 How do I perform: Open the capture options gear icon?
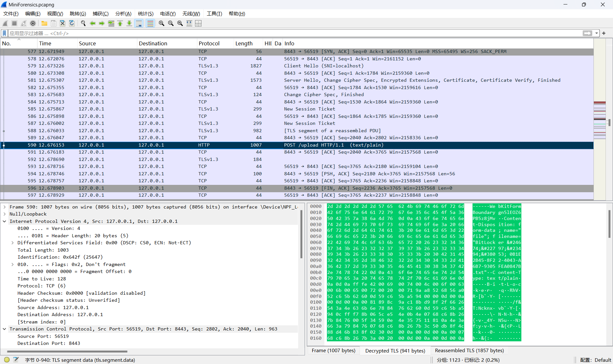pos(33,23)
